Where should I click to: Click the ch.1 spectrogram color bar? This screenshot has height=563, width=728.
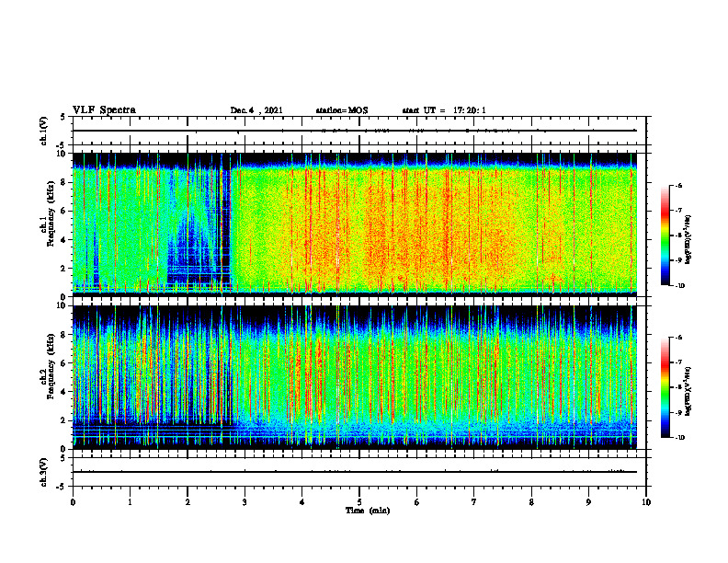point(665,236)
